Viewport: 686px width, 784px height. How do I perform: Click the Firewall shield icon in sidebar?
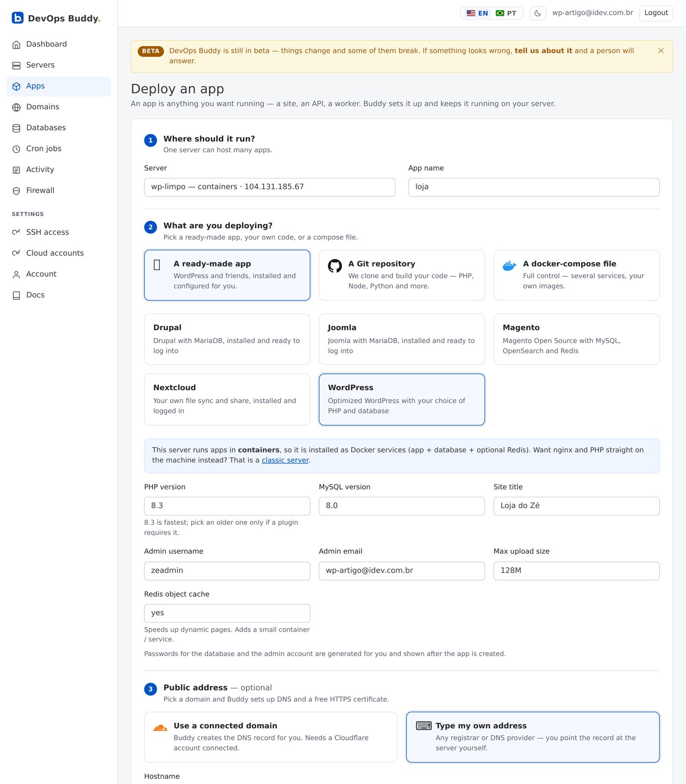click(x=16, y=191)
